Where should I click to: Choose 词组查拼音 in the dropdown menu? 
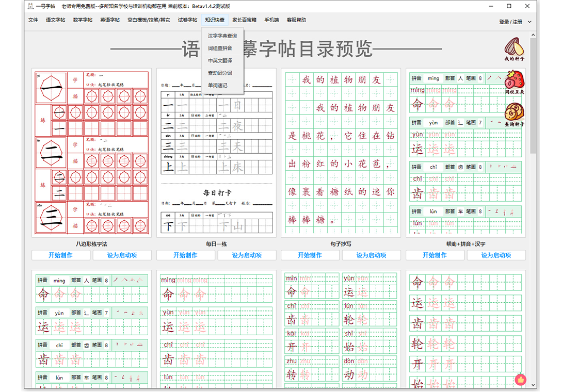tap(220, 48)
